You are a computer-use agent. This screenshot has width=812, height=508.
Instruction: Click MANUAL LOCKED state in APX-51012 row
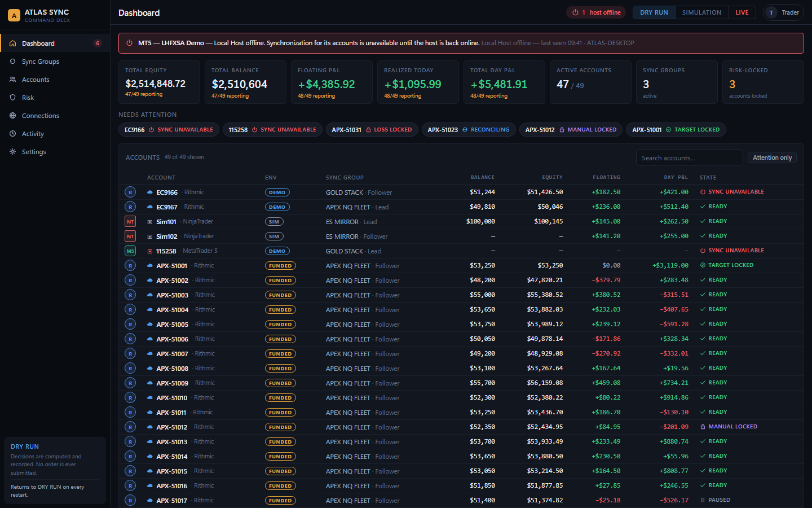[729, 427]
